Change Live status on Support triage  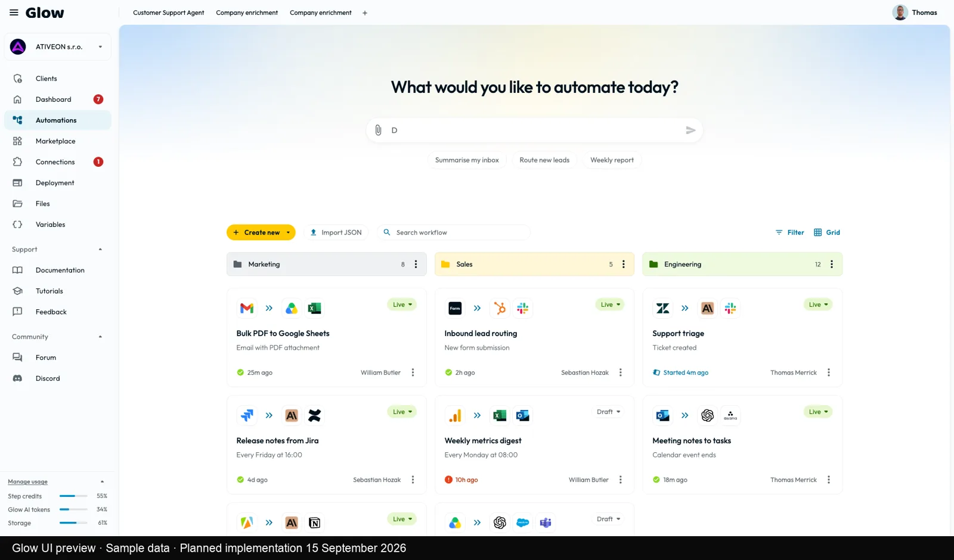click(x=818, y=304)
